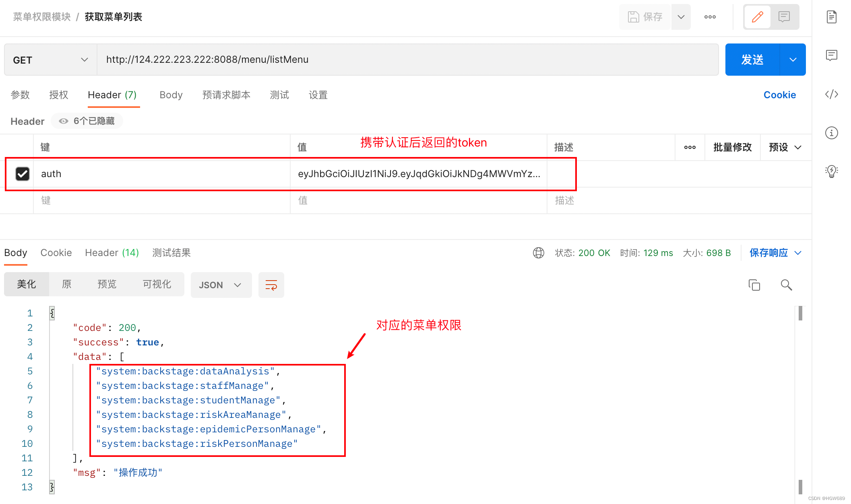Open the JSON format dropdown
This screenshot has height=504, width=851.
coord(221,285)
